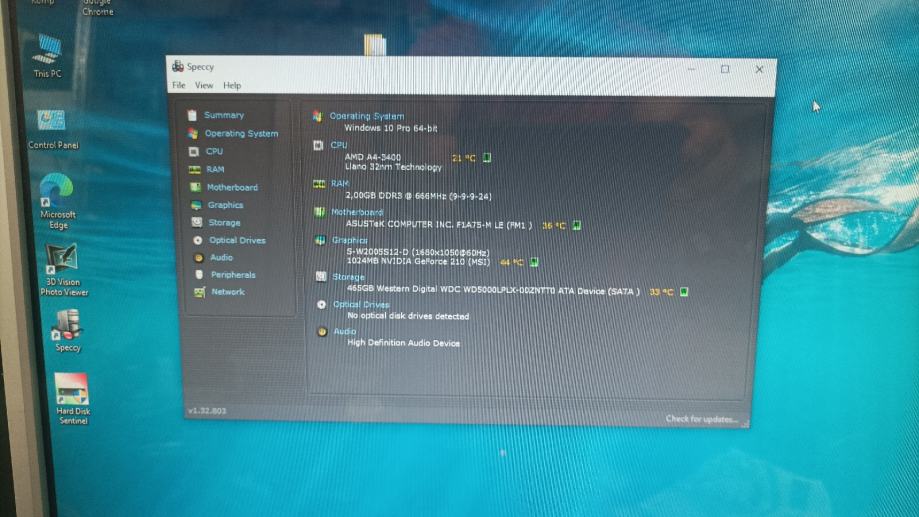919x517 pixels.
Task: Open Storage section from sidebar
Action: pos(224,223)
